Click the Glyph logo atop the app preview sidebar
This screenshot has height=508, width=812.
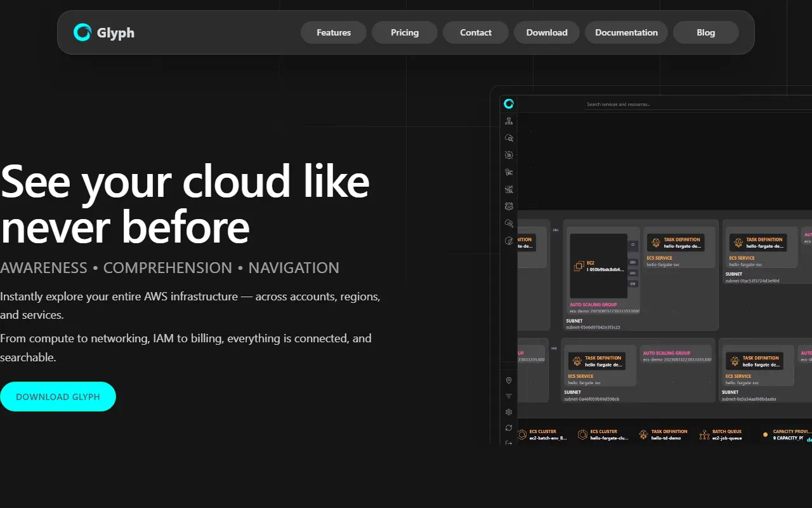pos(508,104)
